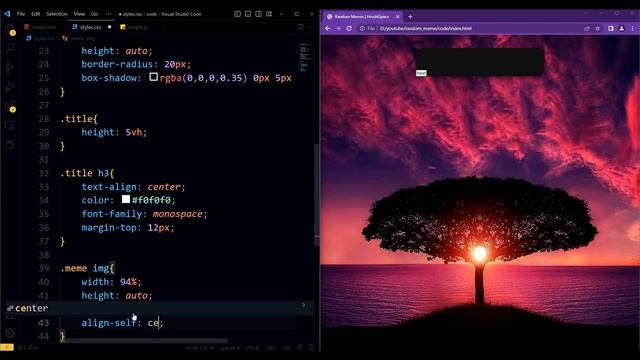Click the Chrome address bar URL
Screen dimensions: 640x360
(x=426, y=29)
